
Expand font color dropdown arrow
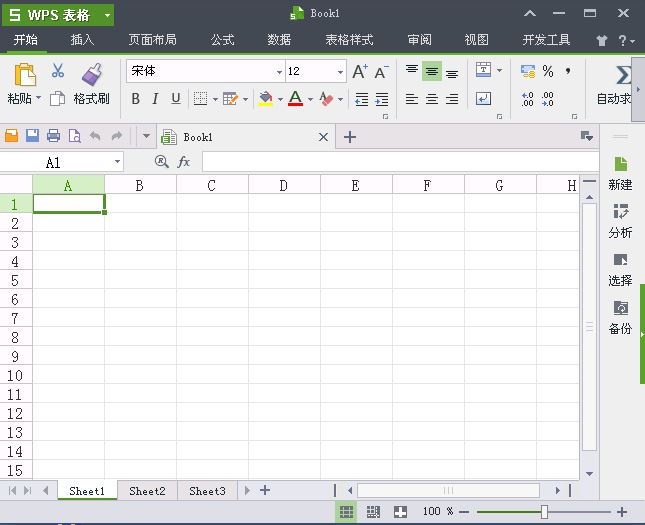(x=311, y=99)
